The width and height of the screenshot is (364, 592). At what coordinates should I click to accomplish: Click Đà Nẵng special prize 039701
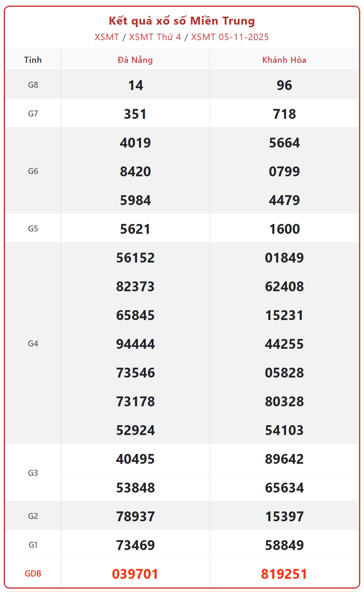point(135,574)
